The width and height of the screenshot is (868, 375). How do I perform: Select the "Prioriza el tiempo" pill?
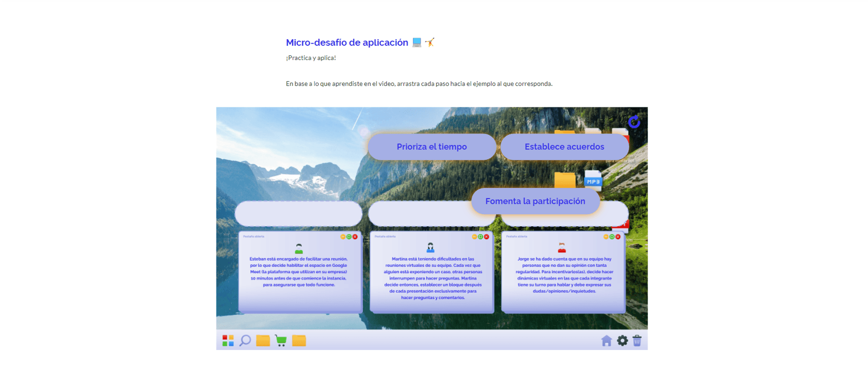point(432,147)
